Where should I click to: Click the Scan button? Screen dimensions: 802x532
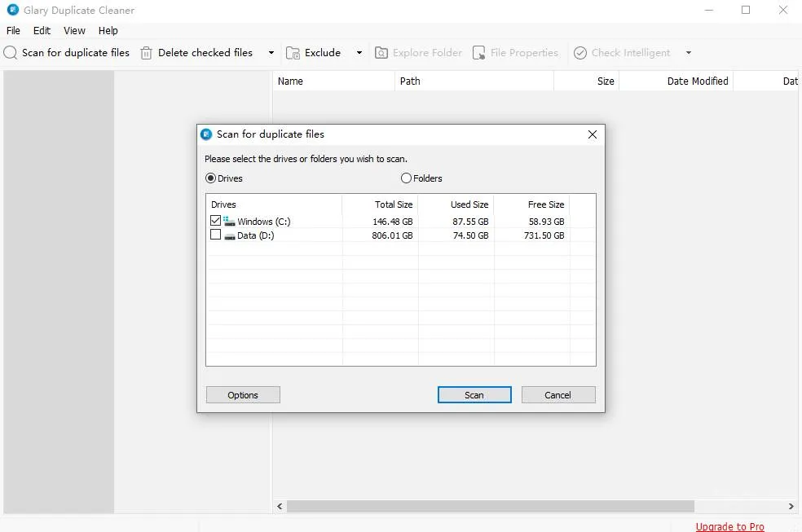tap(474, 395)
